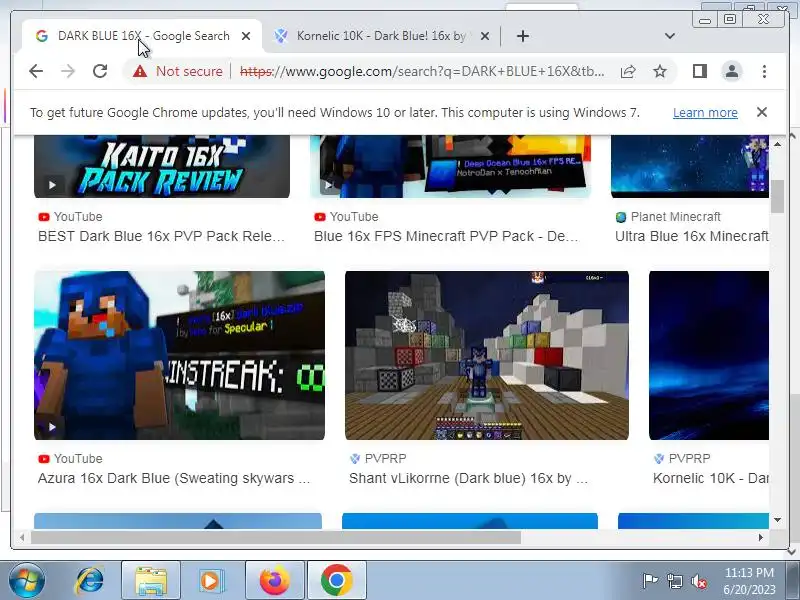This screenshot has height=600, width=800.
Task: Click the Planet Minecraft source label
Action: [676, 217]
